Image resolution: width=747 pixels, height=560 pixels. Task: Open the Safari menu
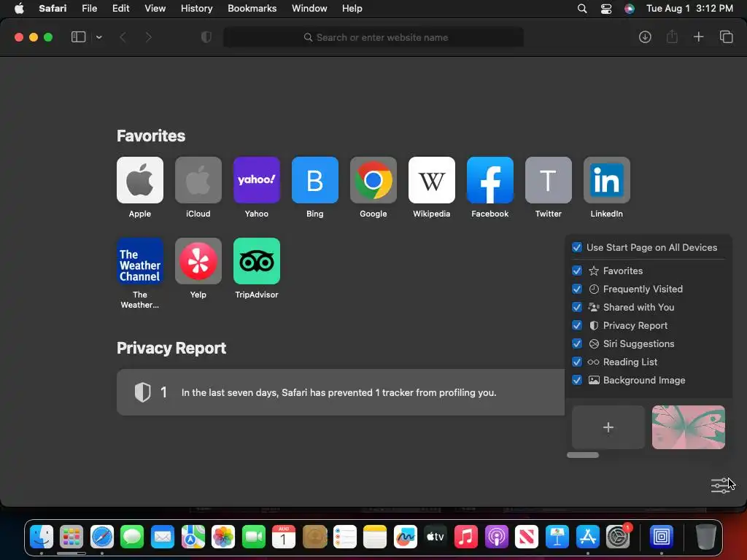53,9
